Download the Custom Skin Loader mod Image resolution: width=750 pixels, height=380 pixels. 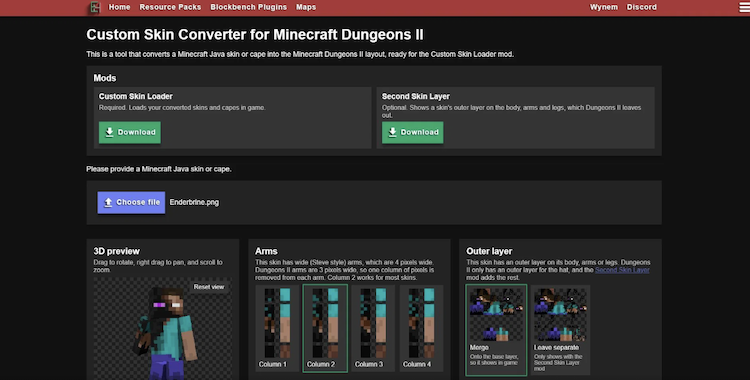tap(130, 132)
